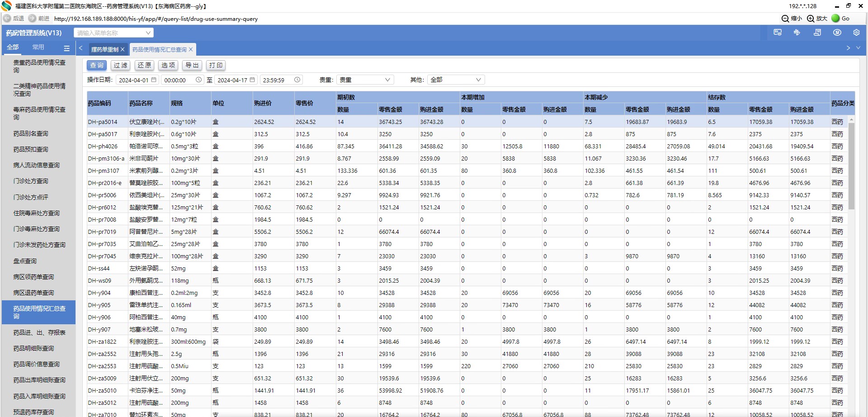Viewport: 868px width, 417px height.
Task: Collapse the sidebar with the menu toggle icon
Action: point(67,48)
